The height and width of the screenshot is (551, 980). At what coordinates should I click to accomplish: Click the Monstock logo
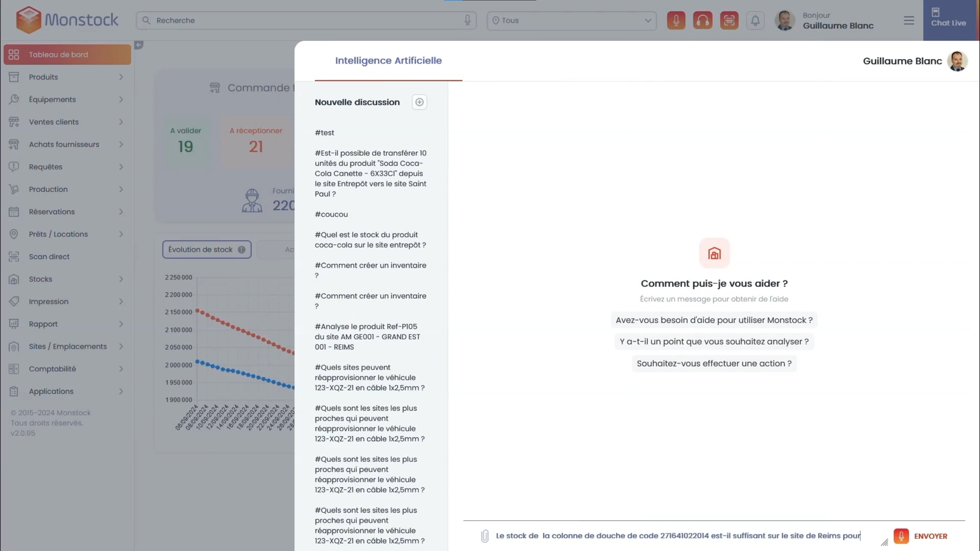(67, 20)
